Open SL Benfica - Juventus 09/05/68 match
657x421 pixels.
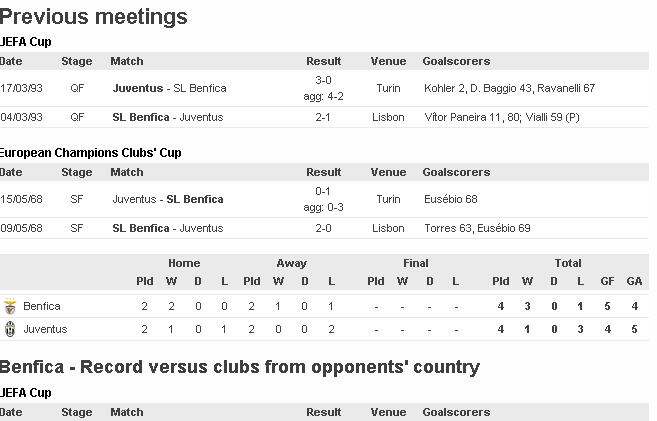167,228
